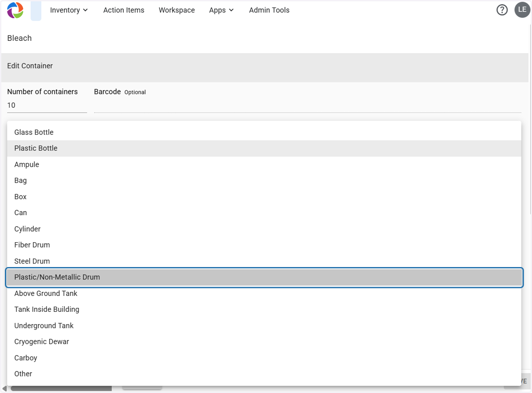Select the Can option
The width and height of the screenshot is (532, 393).
pyautogui.click(x=264, y=212)
